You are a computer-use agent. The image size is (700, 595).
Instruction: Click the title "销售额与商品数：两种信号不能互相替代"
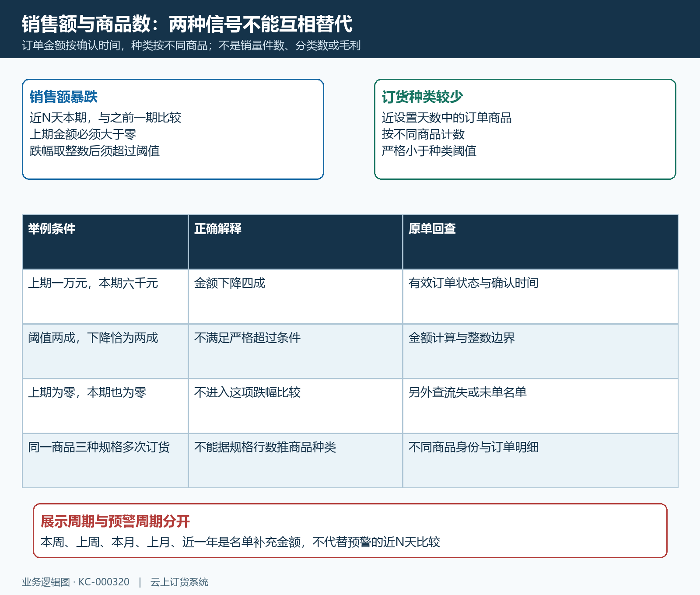coord(187,24)
